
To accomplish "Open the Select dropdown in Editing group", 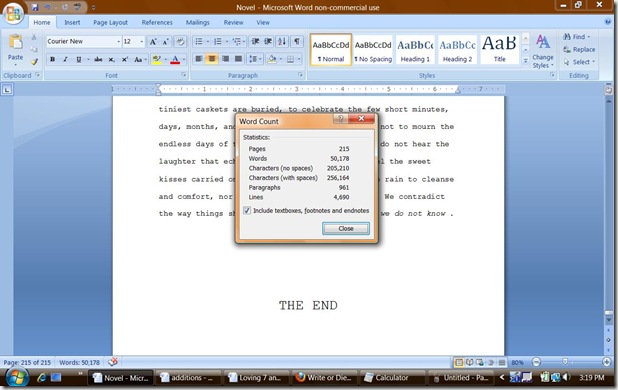I will 579,62.
